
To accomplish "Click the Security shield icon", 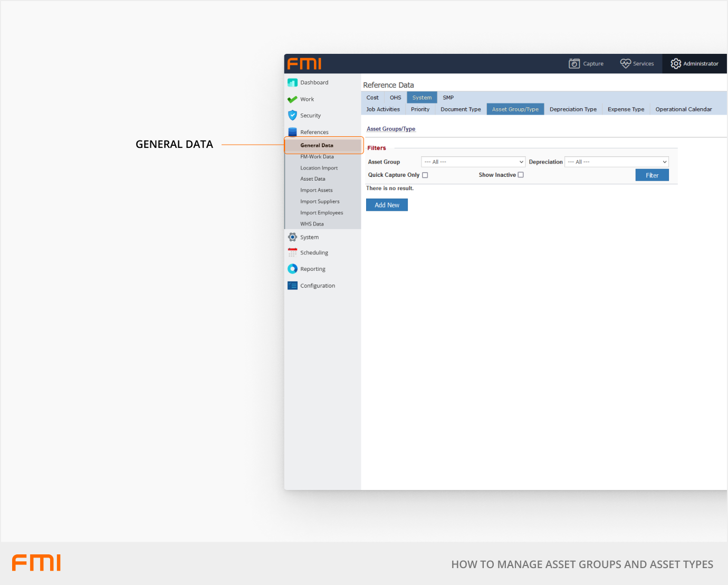I will click(292, 115).
